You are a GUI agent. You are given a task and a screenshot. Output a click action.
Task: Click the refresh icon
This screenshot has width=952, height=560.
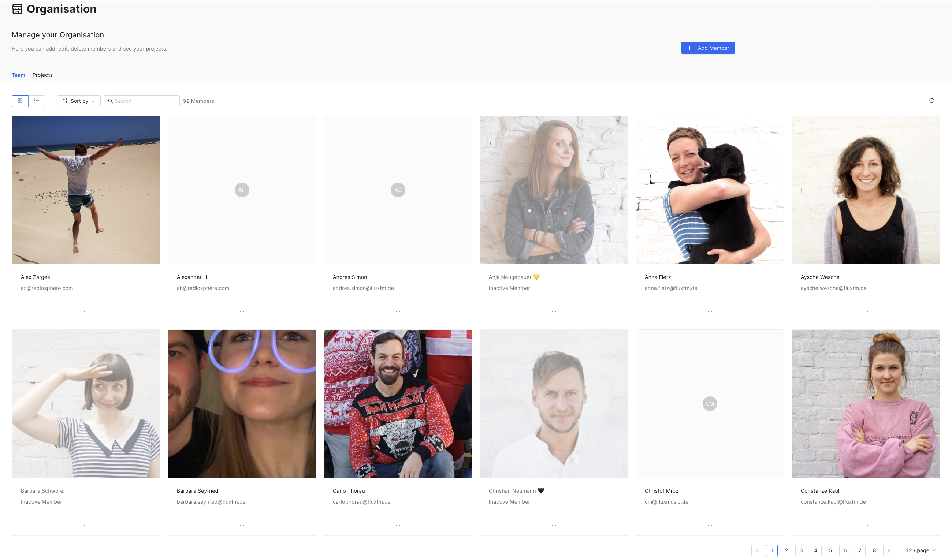931,101
